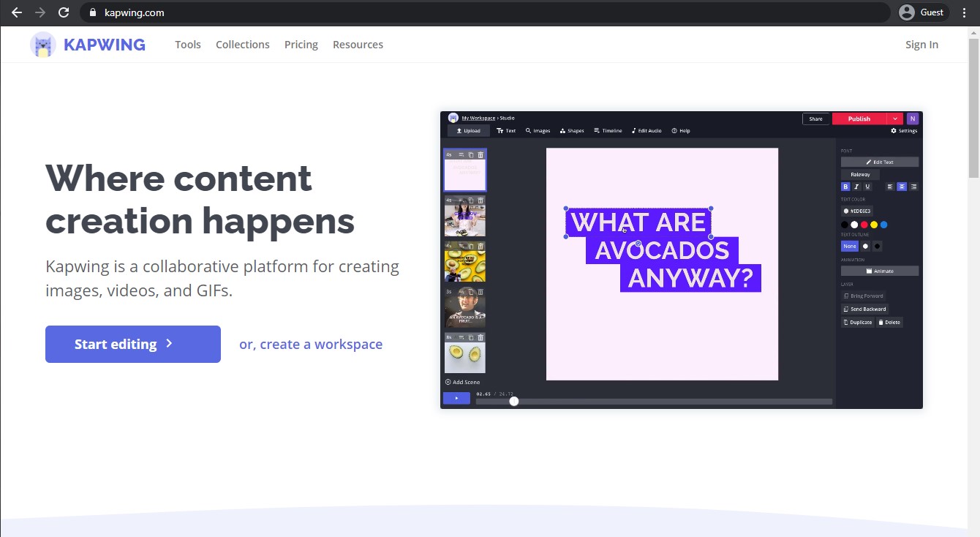Image resolution: width=980 pixels, height=537 pixels.
Task: Select black text outline option
Action: 878,247
